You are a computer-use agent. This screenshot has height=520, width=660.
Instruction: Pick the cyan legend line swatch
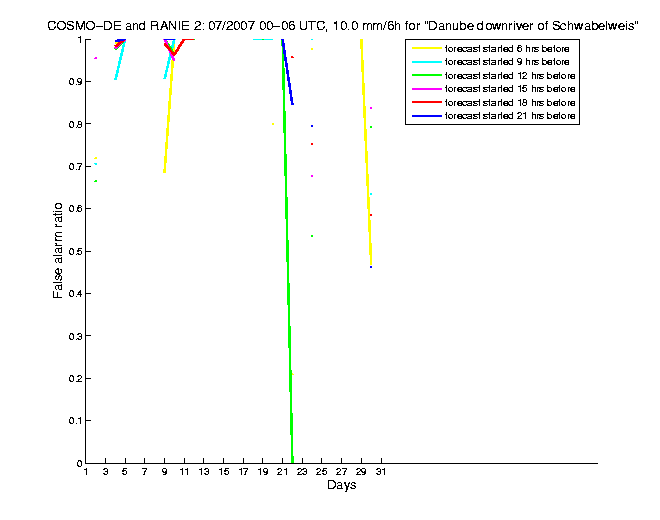(427, 62)
